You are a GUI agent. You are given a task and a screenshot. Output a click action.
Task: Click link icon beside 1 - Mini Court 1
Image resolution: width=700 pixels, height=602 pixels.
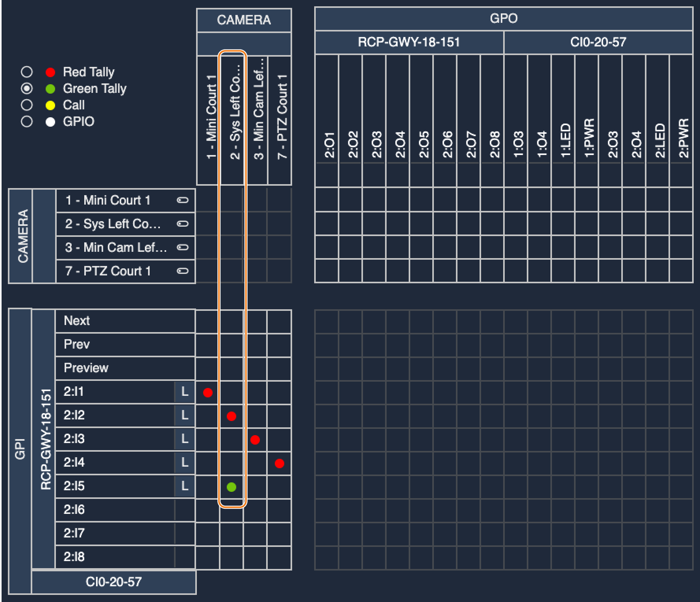pos(182,200)
